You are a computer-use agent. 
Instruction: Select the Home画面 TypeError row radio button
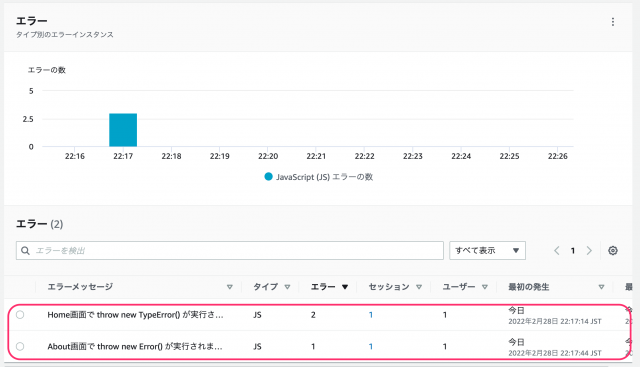[x=20, y=315]
